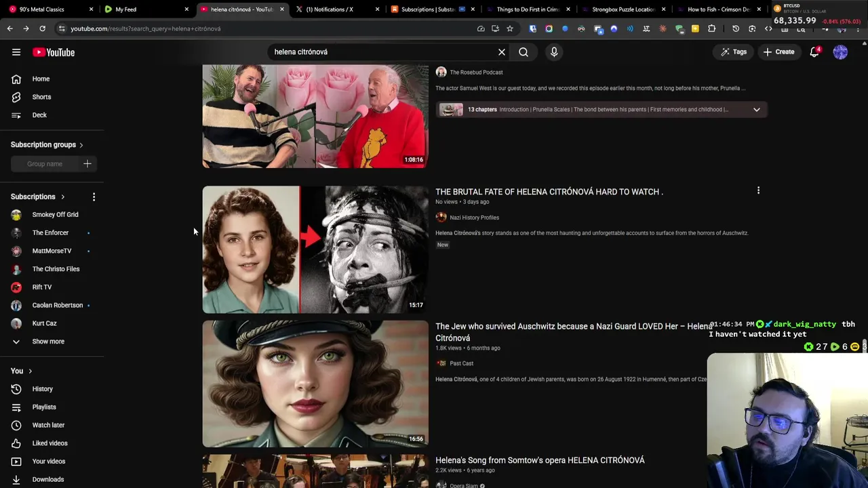868x488 pixels.
Task: Go to YouTube home via logo
Action: pos(54,52)
